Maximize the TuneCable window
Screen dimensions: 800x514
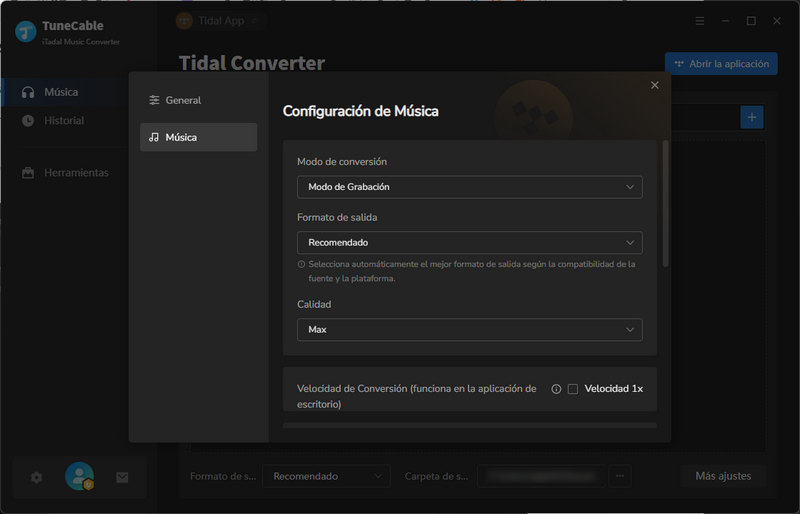751,21
